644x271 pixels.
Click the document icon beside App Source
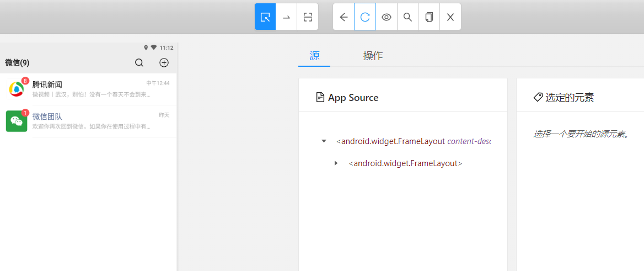tap(320, 98)
